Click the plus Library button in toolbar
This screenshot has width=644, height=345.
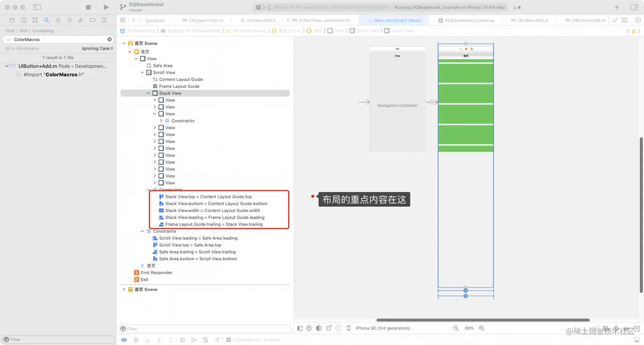[x=617, y=7]
